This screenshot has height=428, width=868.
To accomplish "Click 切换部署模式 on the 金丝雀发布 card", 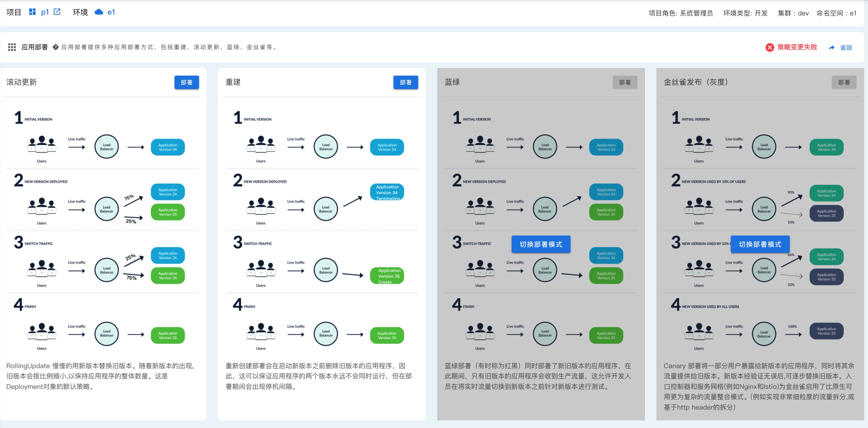I will [760, 244].
